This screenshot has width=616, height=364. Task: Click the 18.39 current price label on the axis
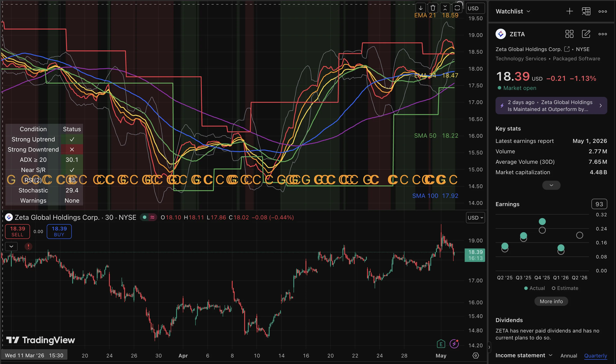(475, 255)
